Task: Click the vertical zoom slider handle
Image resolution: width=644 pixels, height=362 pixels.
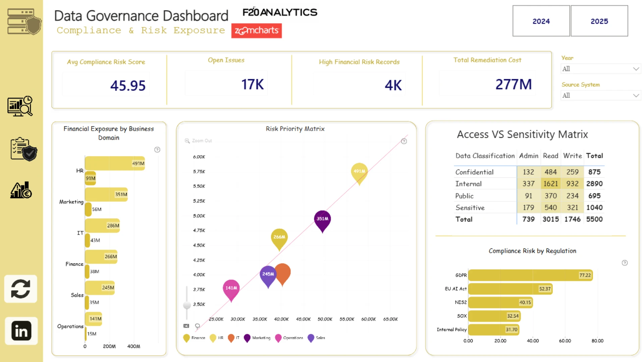Action: point(187,305)
